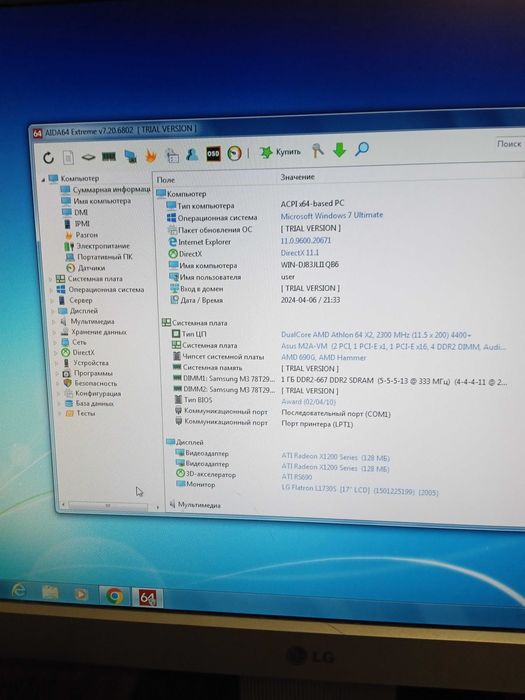Viewport: 525px width, 700px height.
Task: Collapse the Компьютер tree node
Action: pos(43,179)
